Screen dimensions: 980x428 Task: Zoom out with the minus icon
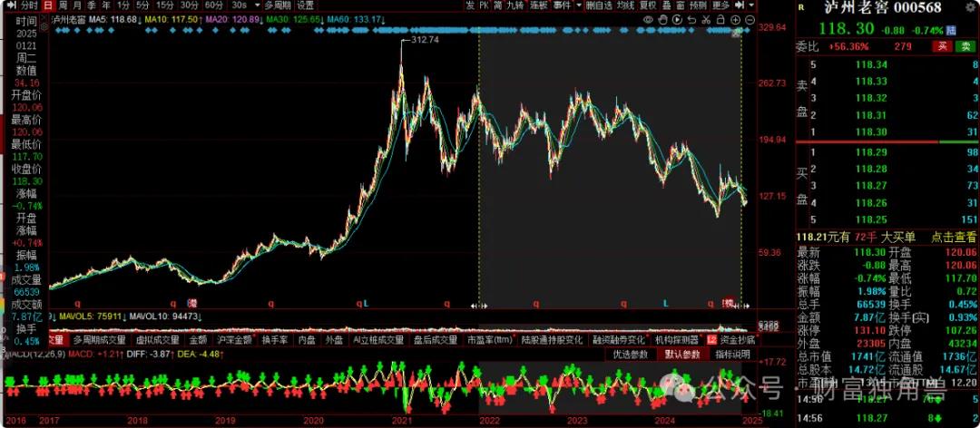coord(750,19)
